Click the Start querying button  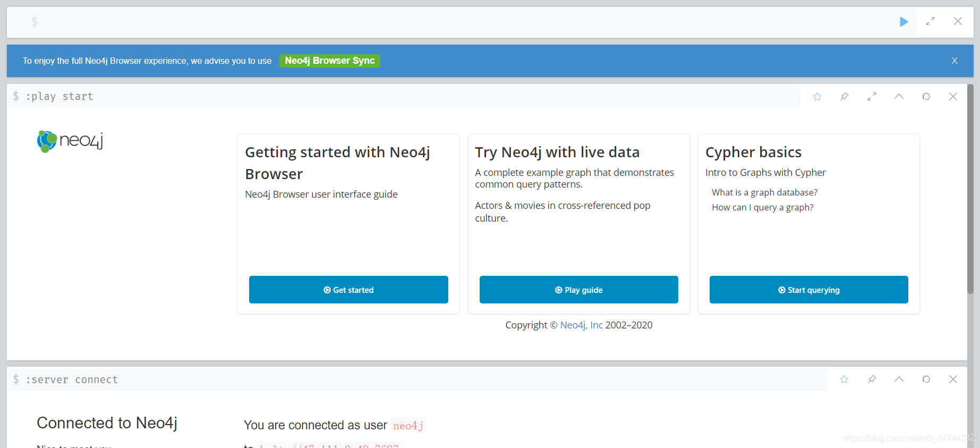click(x=809, y=290)
